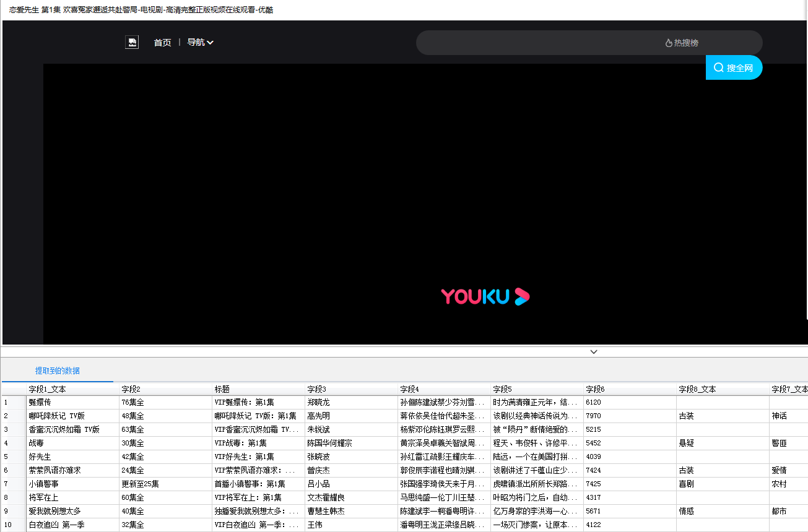
Task: Collapse the data panel with the chevron
Action: [594, 351]
